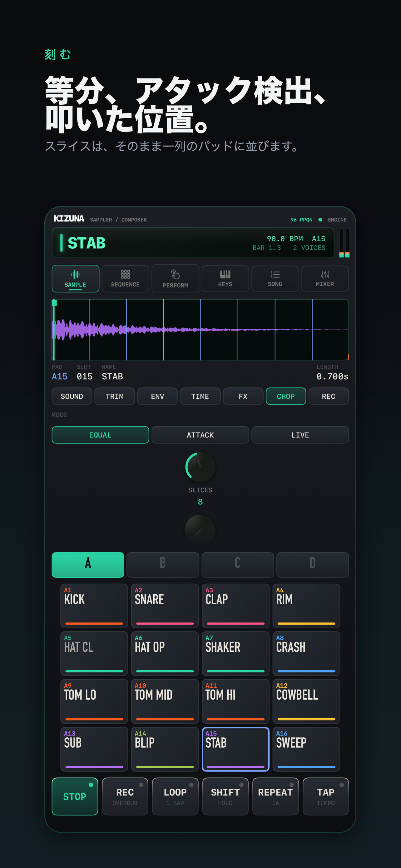Trigger the A8 CRASH pad
Image resolution: width=401 pixels, height=868 pixels.
coord(306,654)
